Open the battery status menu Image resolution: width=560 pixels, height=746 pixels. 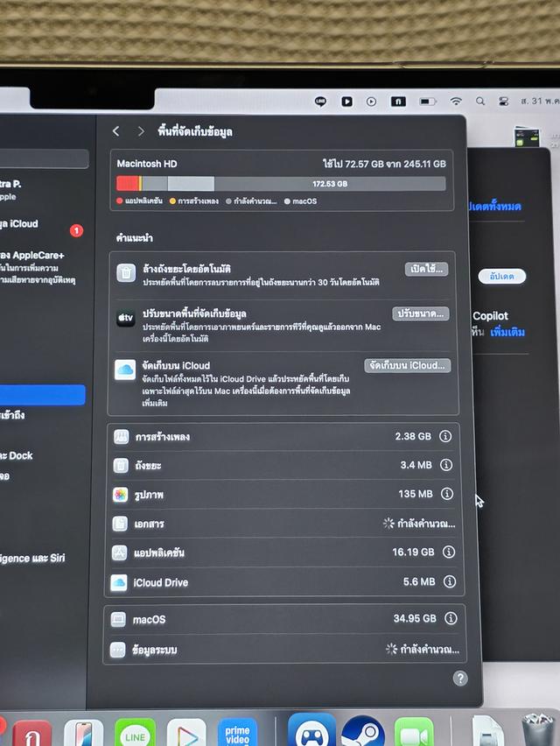pos(427,102)
